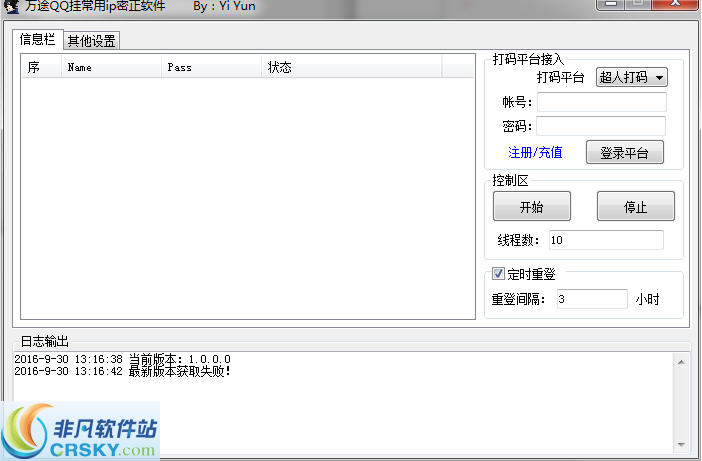Screen dimensions: 702x461
Task: Close the window with the red X button
Action: [x=676, y=4]
